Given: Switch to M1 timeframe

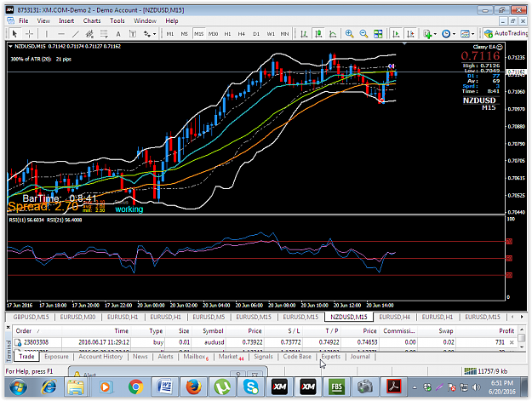Looking at the screenshot, I should pyautogui.click(x=170, y=34).
